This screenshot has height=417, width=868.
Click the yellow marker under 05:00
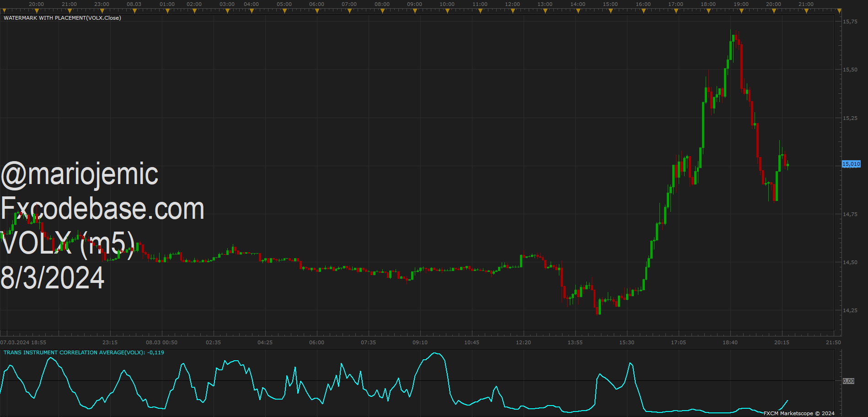[x=284, y=11]
